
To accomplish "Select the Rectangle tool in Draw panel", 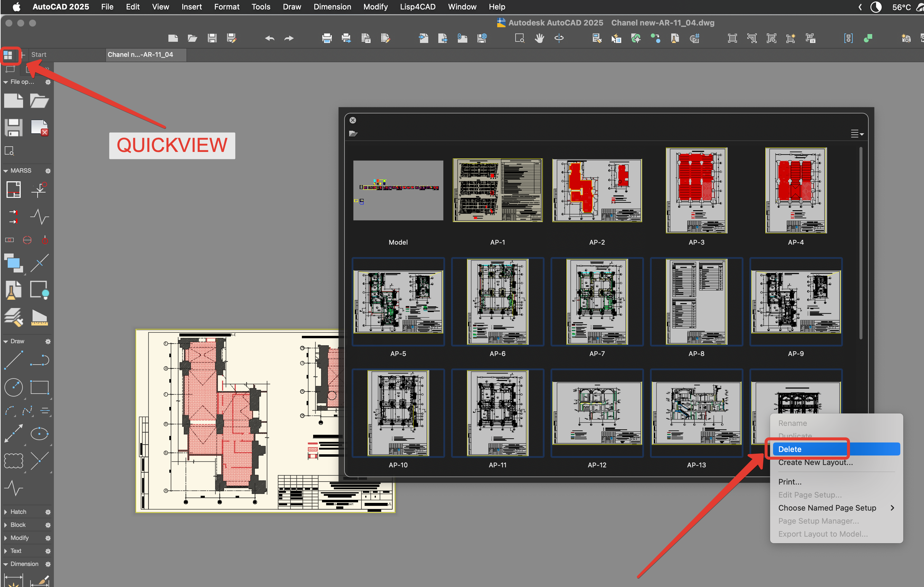I will click(x=40, y=387).
